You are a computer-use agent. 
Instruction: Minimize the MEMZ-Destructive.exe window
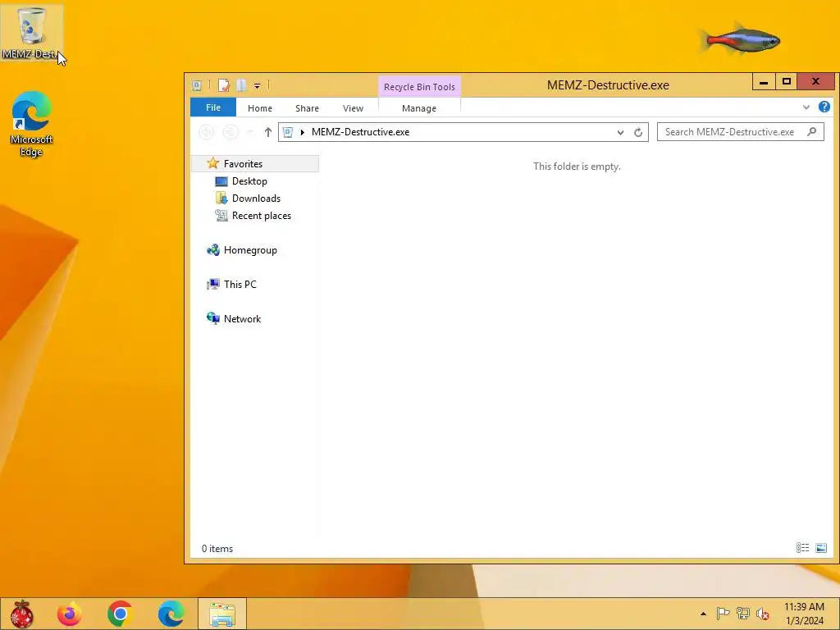point(764,82)
